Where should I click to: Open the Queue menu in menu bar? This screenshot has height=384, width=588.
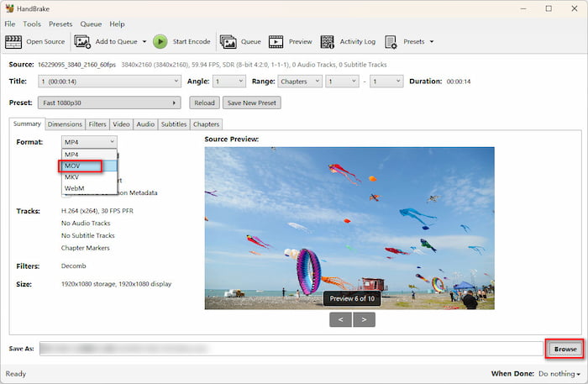(x=91, y=24)
